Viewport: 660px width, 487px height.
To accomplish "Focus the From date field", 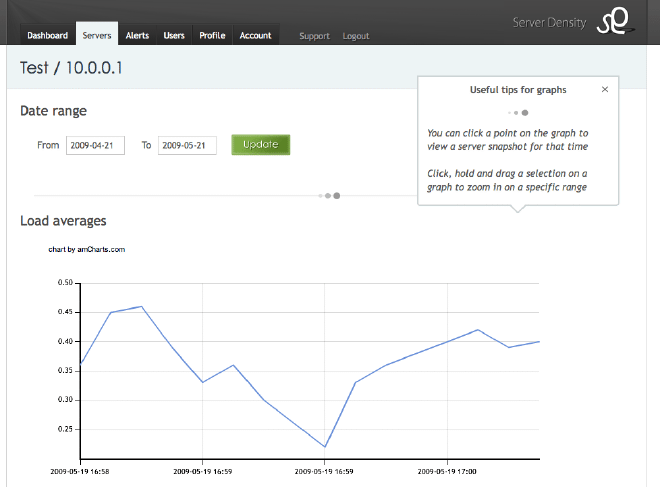I will 95,145.
